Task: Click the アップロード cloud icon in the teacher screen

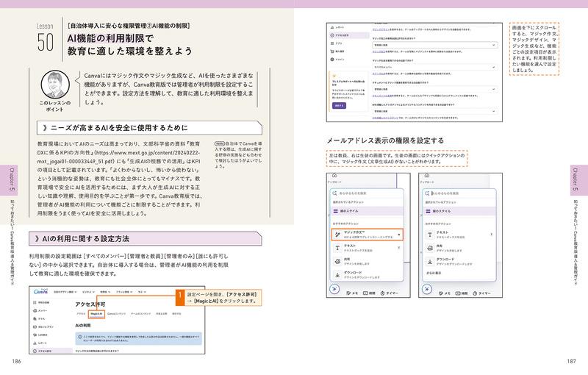Action: point(334,176)
